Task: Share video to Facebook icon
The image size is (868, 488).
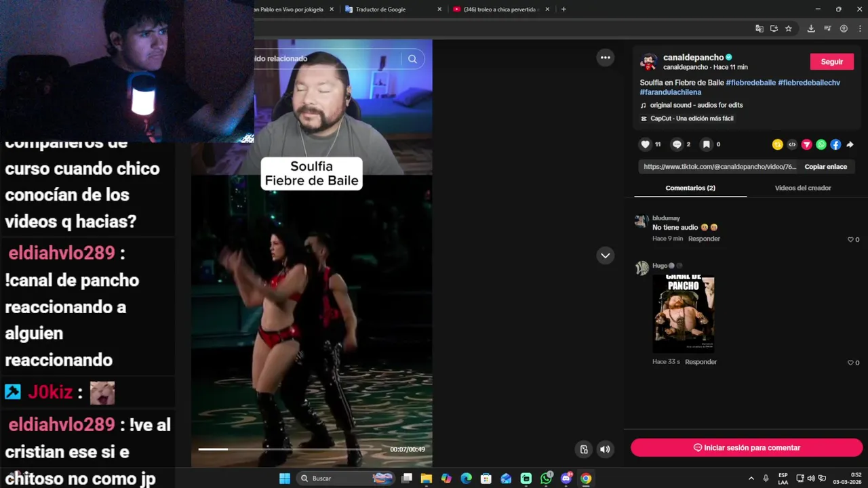Action: pos(835,144)
